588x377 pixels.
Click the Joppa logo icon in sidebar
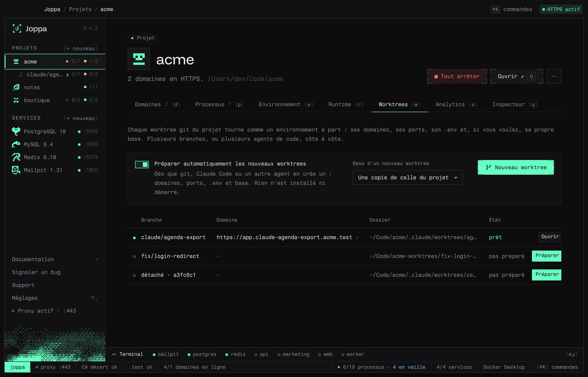pyautogui.click(x=17, y=29)
